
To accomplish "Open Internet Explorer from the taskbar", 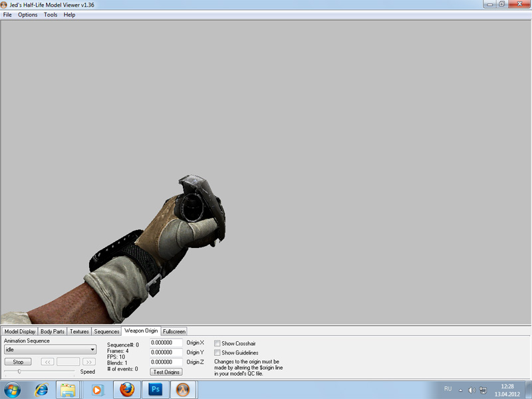I will click(41, 389).
